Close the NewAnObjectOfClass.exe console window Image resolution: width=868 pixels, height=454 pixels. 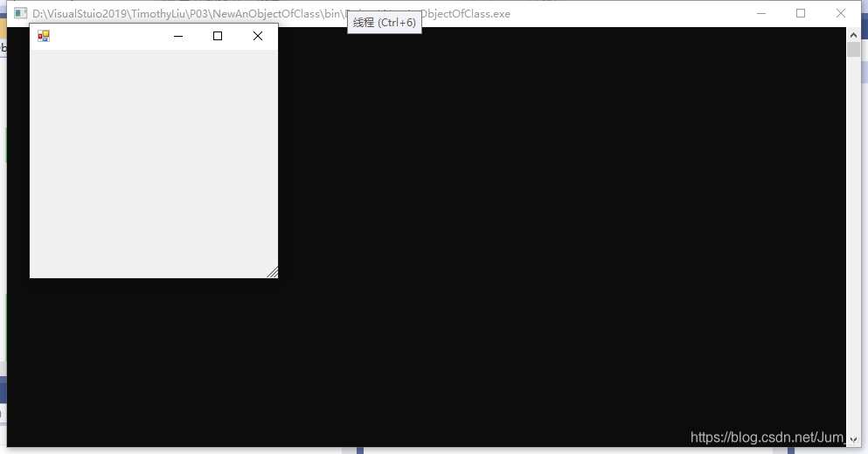(840, 13)
